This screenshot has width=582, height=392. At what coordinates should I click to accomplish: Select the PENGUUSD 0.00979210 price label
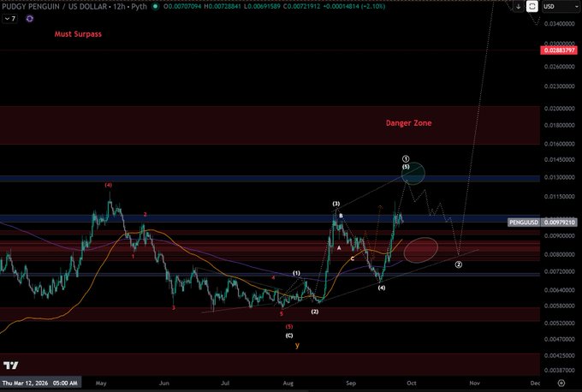[x=543, y=223]
